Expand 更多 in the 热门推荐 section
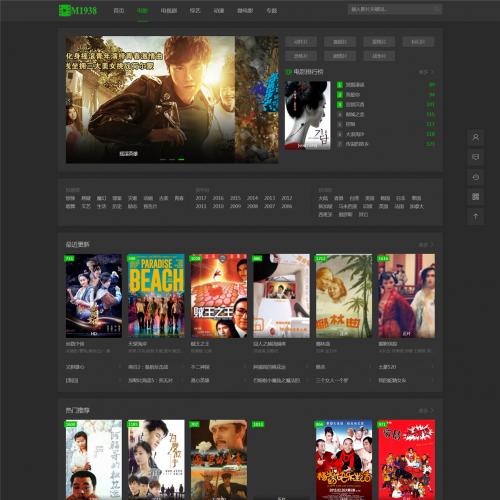This screenshot has width=500, height=500. pyautogui.click(x=426, y=410)
